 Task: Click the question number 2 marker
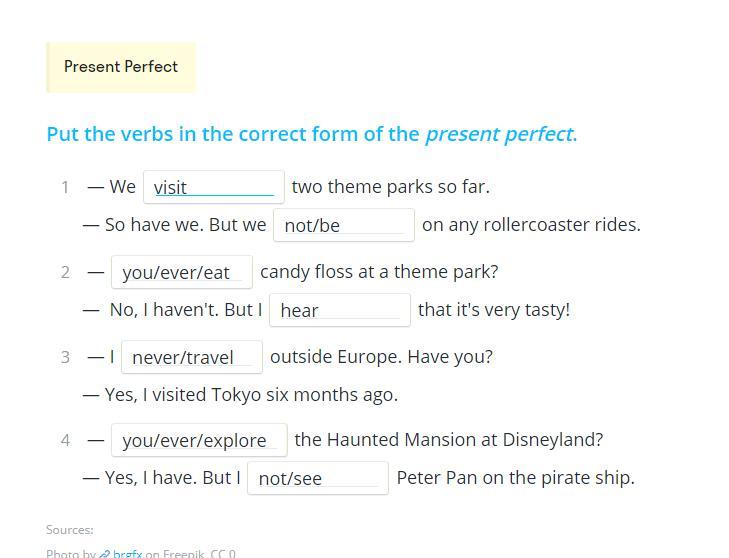point(65,272)
